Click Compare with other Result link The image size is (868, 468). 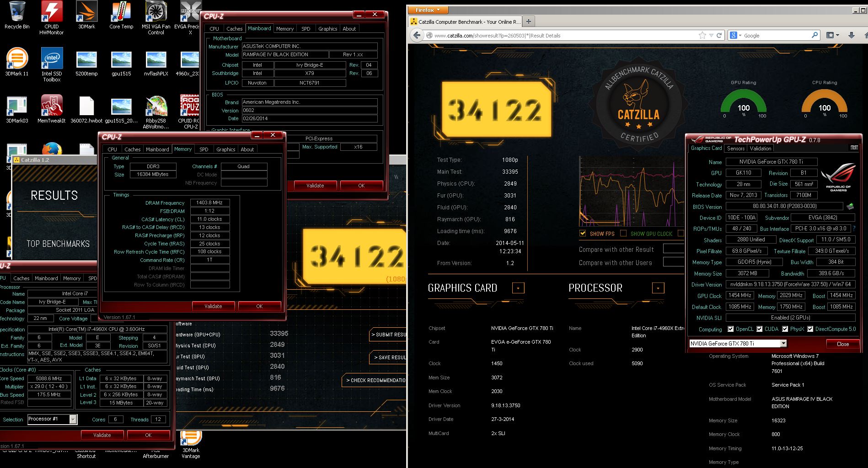(x=616, y=250)
